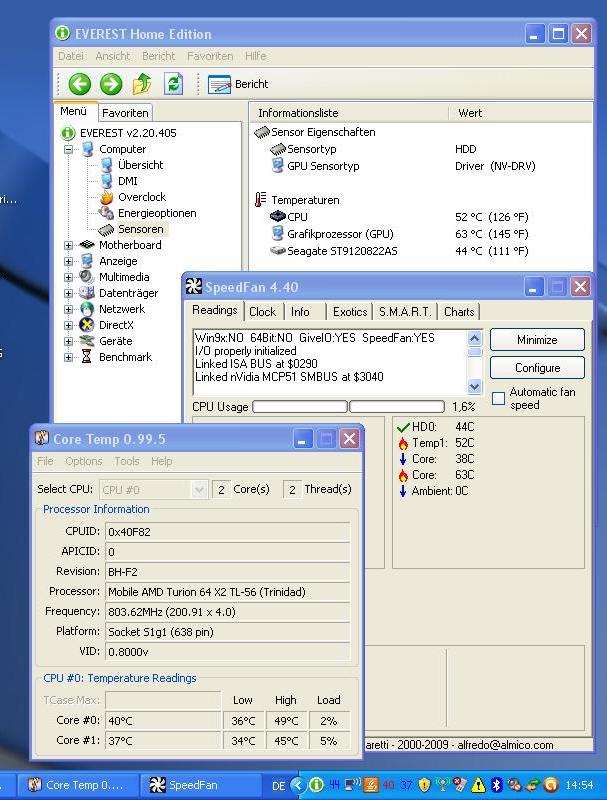Image resolution: width=607 pixels, height=800 pixels.
Task: Expand the Datenträger tree node
Action: coord(68,293)
